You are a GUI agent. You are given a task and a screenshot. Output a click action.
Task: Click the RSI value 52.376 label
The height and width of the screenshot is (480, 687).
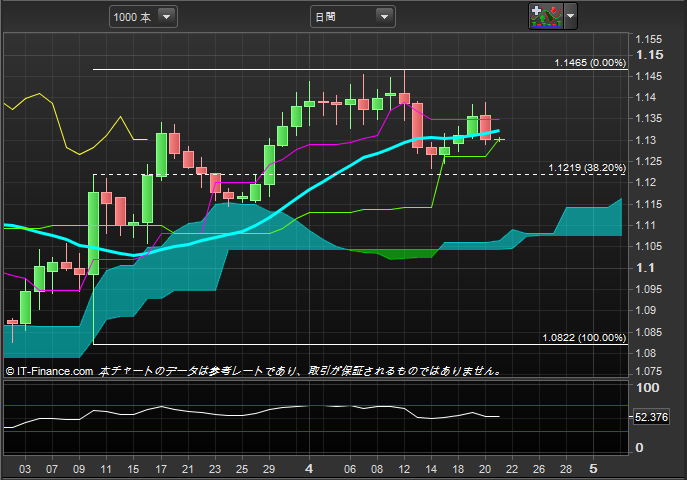click(x=652, y=417)
